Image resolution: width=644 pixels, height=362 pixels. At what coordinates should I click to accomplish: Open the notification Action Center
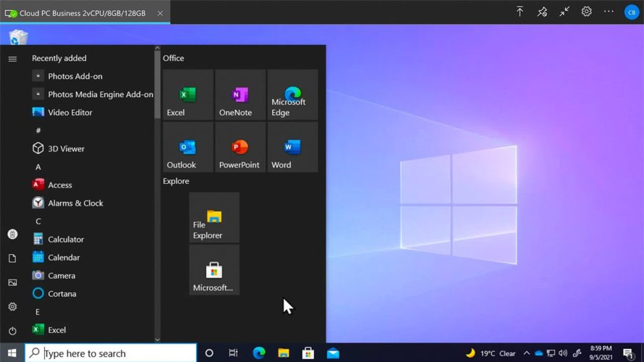(x=628, y=353)
